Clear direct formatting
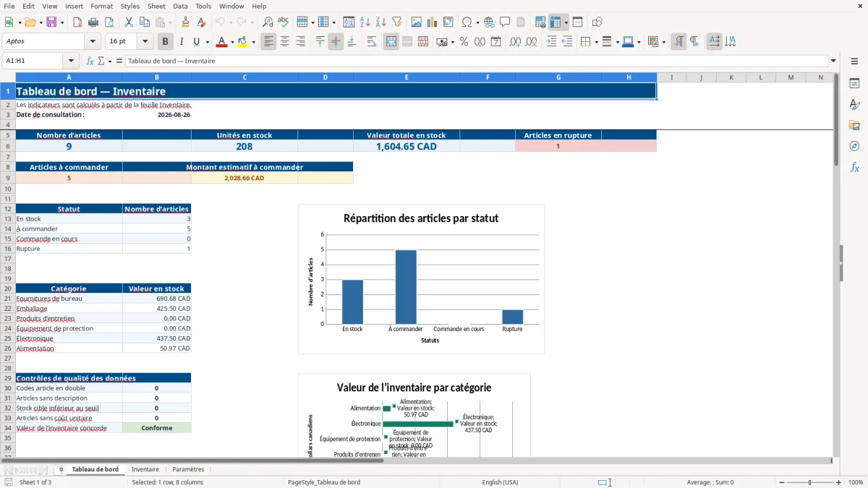 point(202,22)
